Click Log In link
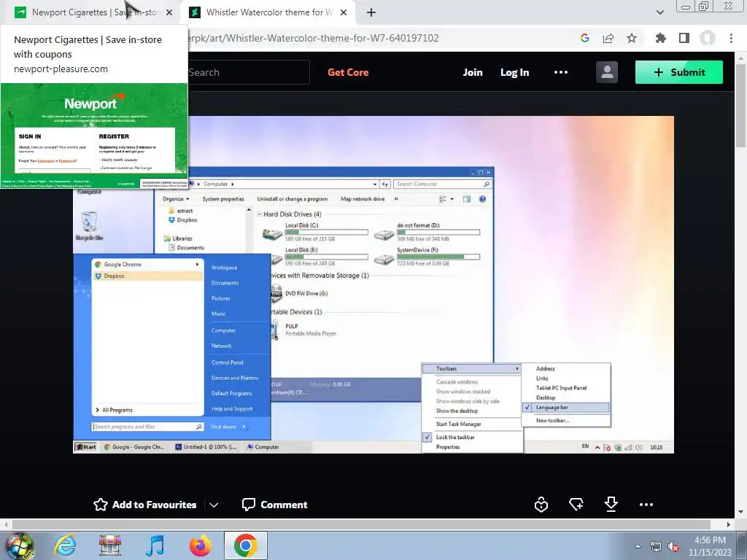The width and height of the screenshot is (747, 560). point(514,72)
